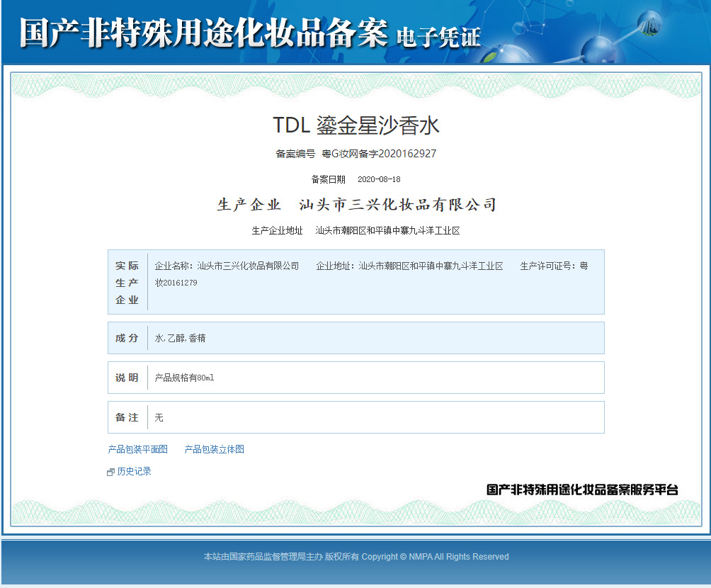Click the 说明 specification row
711x588 pixels.
(127, 378)
